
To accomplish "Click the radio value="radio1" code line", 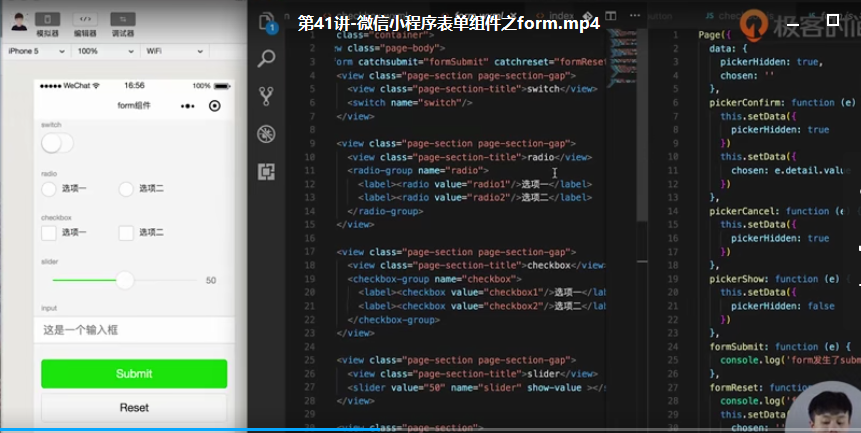I will pos(475,184).
